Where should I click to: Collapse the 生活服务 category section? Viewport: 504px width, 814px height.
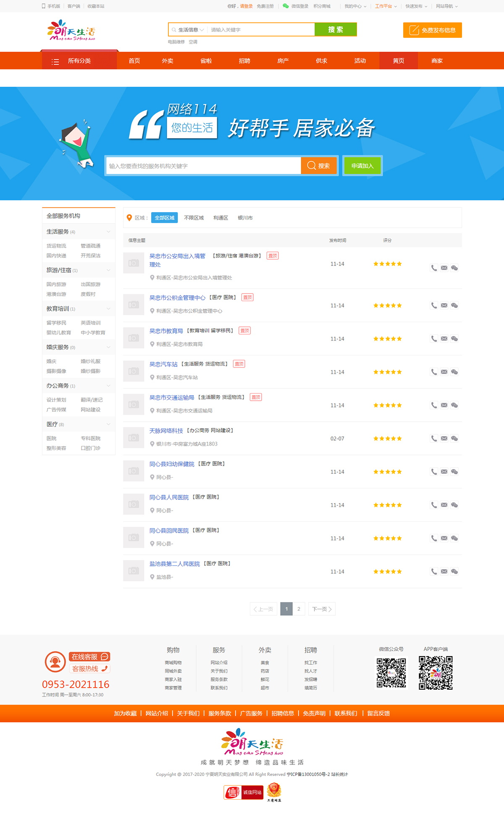(108, 232)
